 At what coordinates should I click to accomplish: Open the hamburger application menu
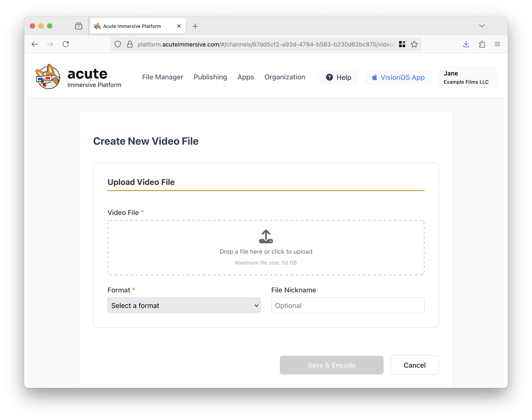[x=497, y=44]
